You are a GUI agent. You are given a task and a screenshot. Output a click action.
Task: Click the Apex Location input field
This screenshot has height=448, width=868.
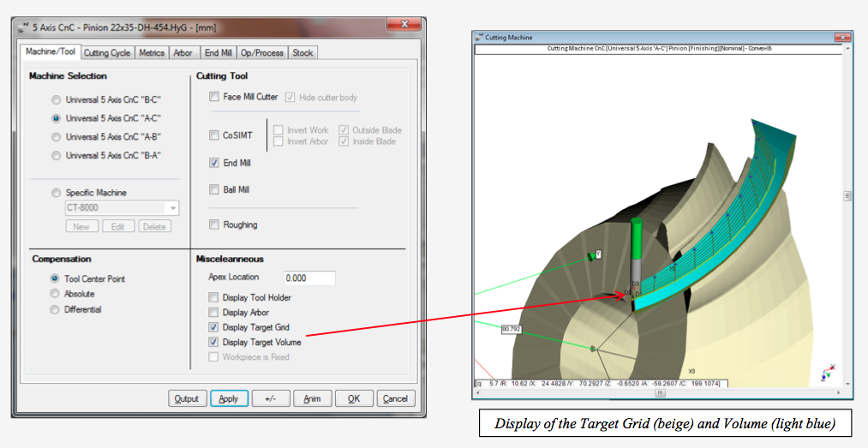[309, 278]
